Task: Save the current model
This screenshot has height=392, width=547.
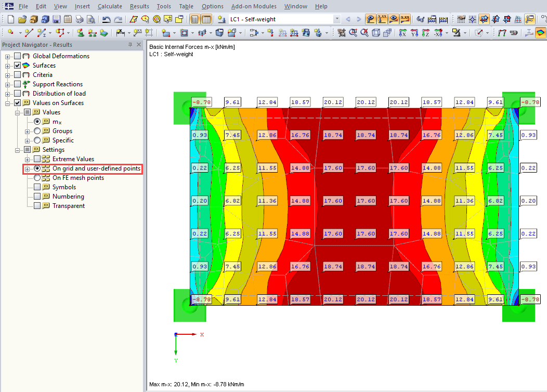Action: (x=56, y=19)
